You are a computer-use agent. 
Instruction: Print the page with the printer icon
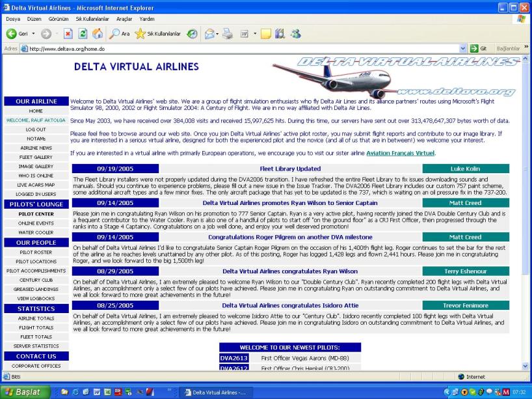(228, 34)
